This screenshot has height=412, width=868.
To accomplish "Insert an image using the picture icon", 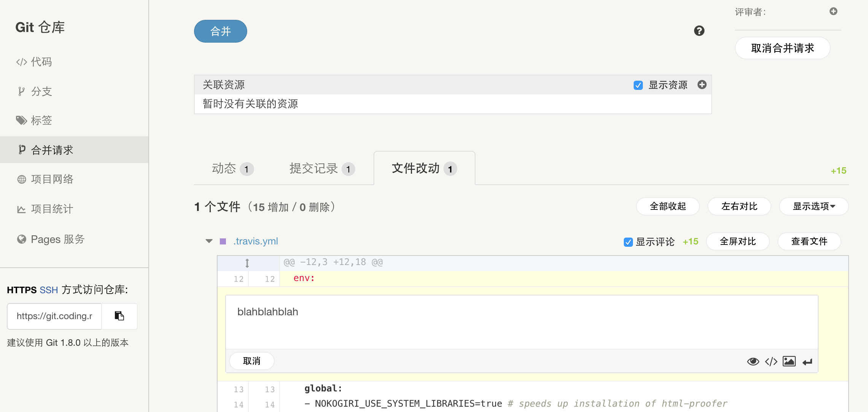I will [x=789, y=361].
